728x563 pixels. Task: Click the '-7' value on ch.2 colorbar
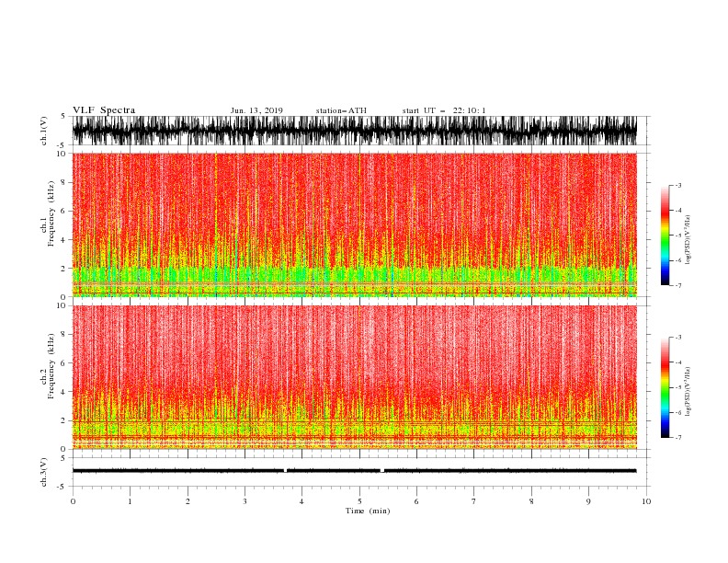[x=677, y=437]
